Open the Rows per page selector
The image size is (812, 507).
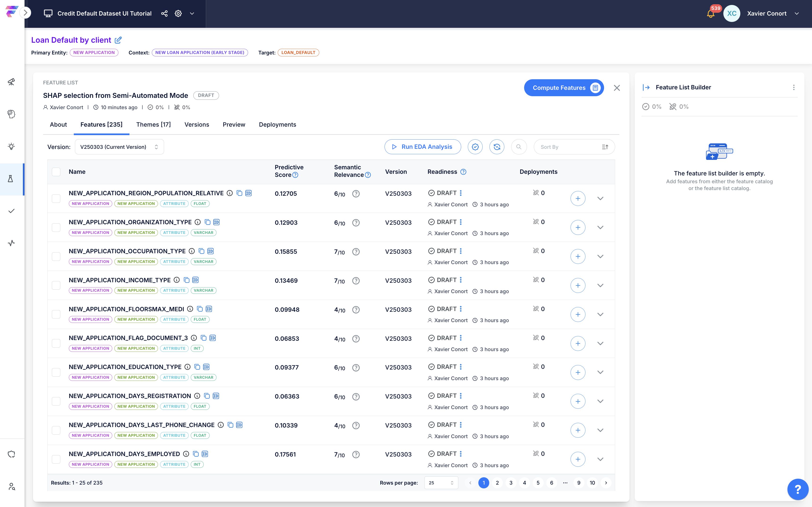click(441, 482)
